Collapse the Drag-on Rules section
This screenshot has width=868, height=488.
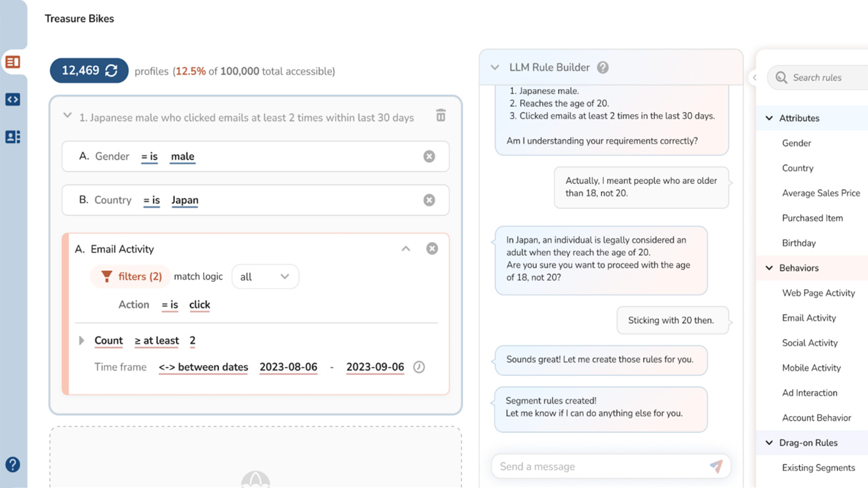pyautogui.click(x=769, y=442)
